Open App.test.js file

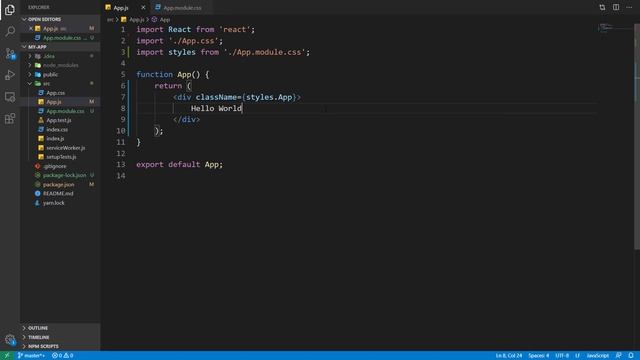point(60,120)
